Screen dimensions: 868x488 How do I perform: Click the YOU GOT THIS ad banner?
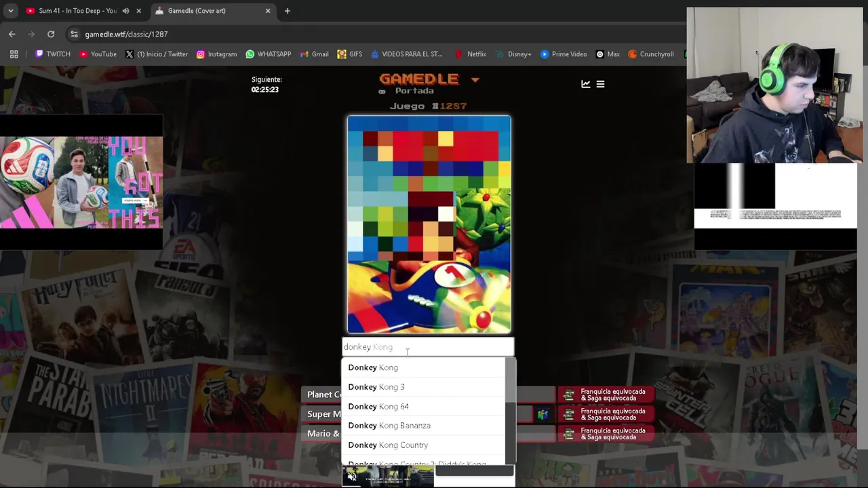coord(81,182)
